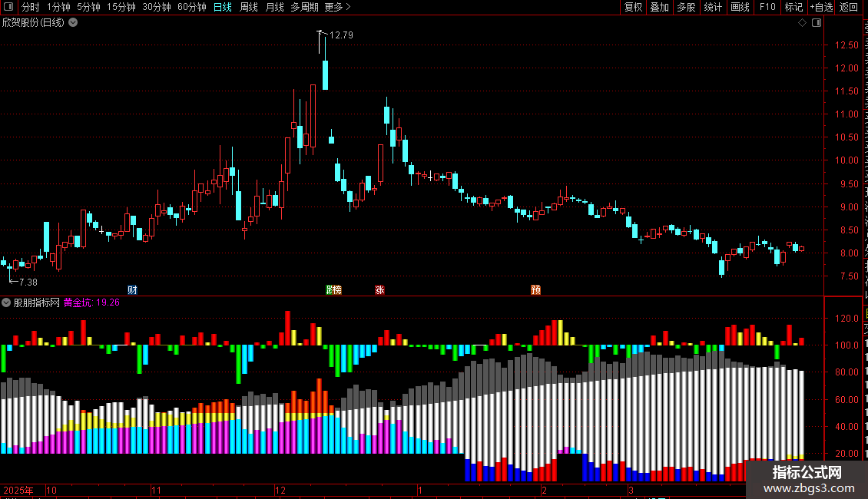Viewport: 868px width, 499px height.
Task: Open the 多股 multi-stock view
Action: [x=687, y=7]
